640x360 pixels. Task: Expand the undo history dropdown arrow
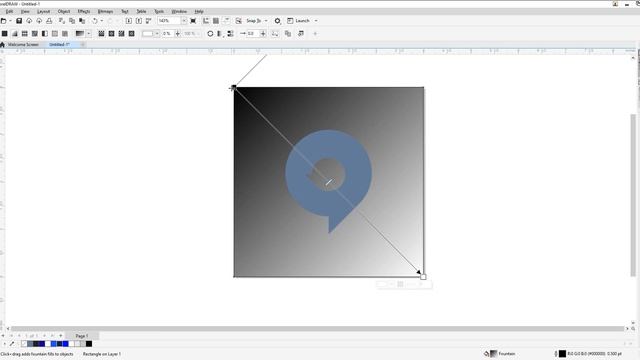point(102,20)
